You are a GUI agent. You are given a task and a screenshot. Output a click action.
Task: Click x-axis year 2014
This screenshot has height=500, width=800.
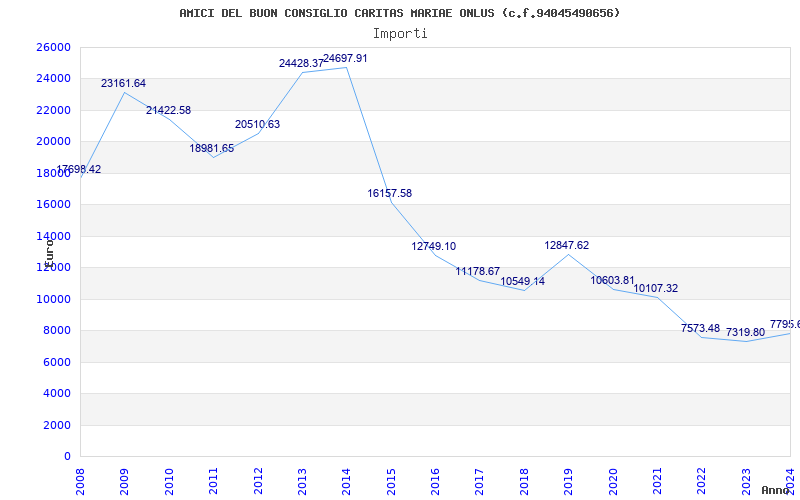coord(346,481)
